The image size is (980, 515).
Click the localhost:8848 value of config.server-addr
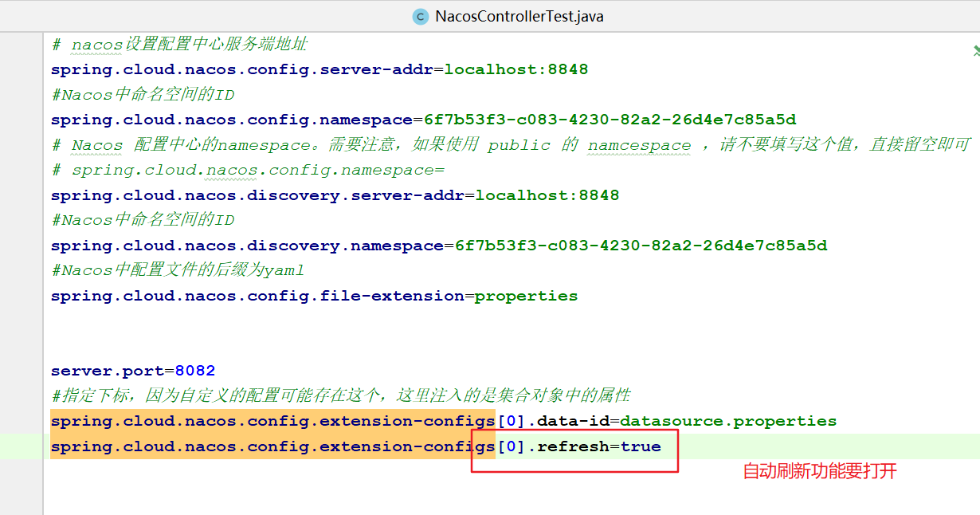[516, 69]
